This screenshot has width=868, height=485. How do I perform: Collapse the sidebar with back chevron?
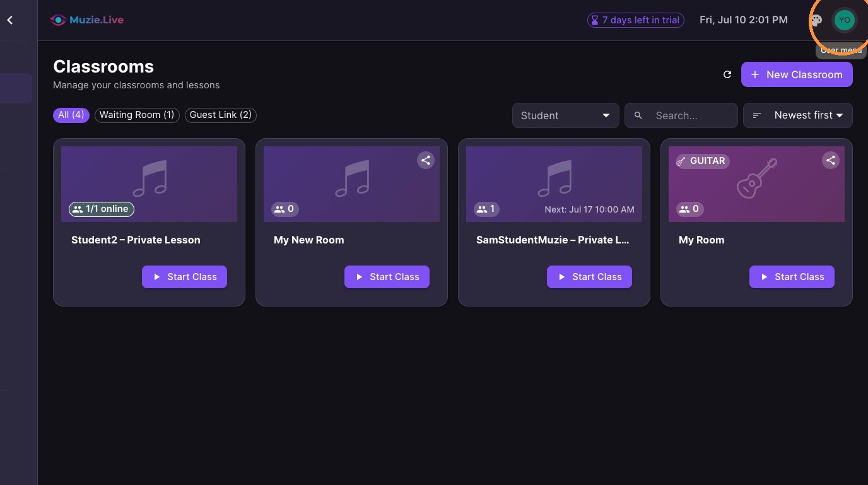click(10, 20)
